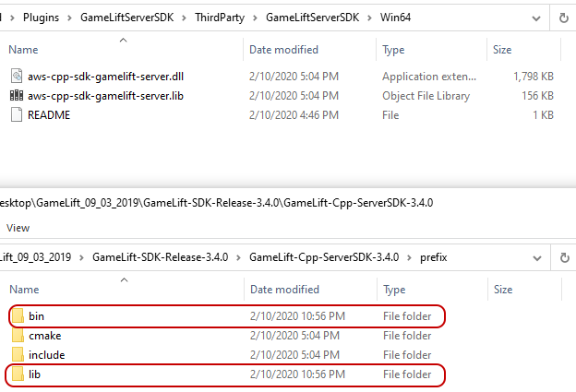Select the bin folder icon

(x=18, y=315)
